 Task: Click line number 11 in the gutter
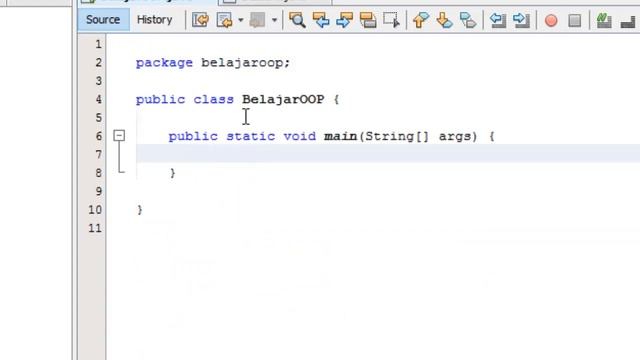click(95, 228)
